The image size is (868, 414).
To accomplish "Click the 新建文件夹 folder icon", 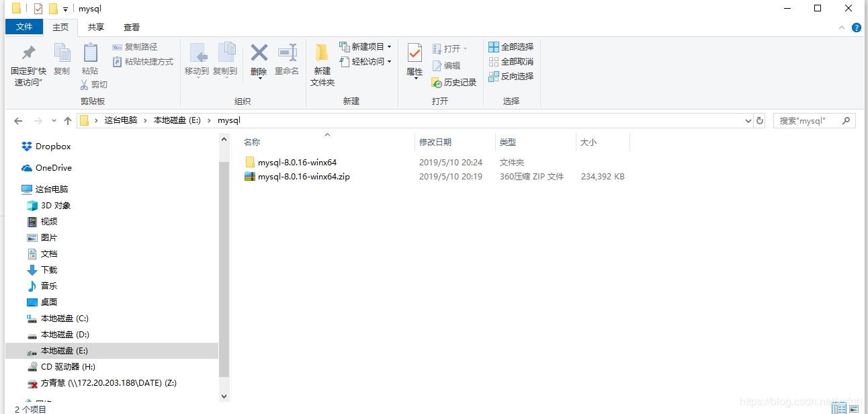I will [322, 52].
